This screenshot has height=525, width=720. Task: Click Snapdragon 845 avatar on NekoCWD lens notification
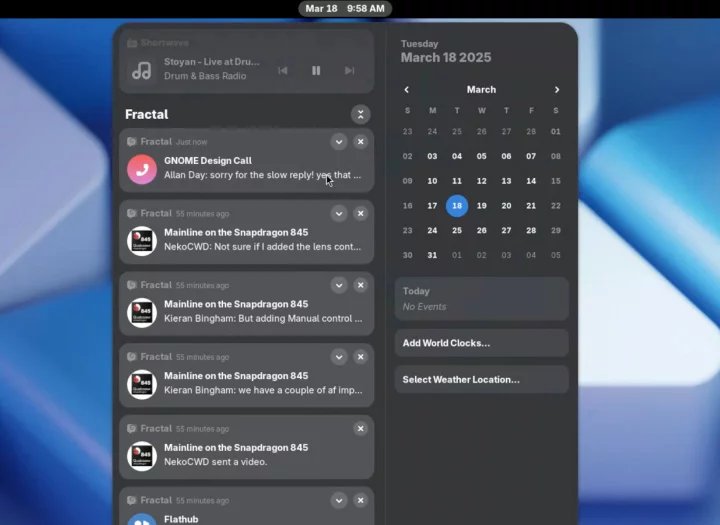(x=142, y=241)
